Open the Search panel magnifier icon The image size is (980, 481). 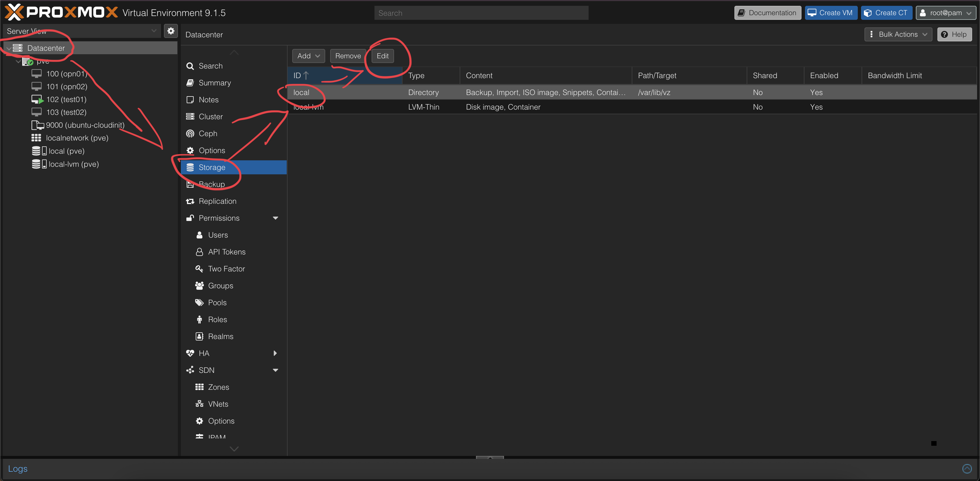coord(190,66)
